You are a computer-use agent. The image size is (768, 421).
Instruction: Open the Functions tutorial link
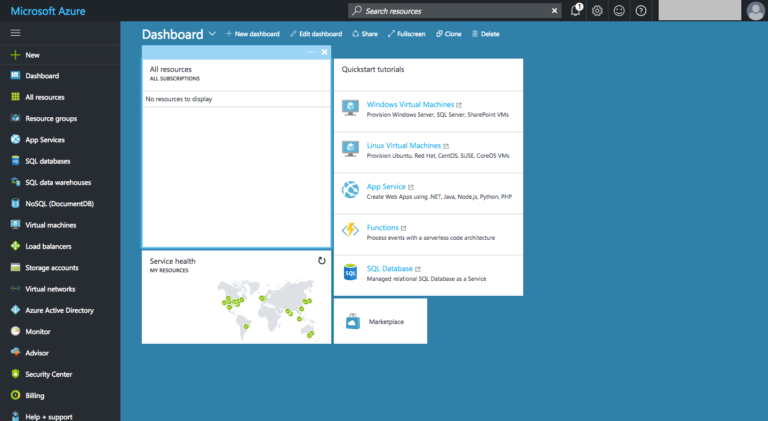point(383,228)
